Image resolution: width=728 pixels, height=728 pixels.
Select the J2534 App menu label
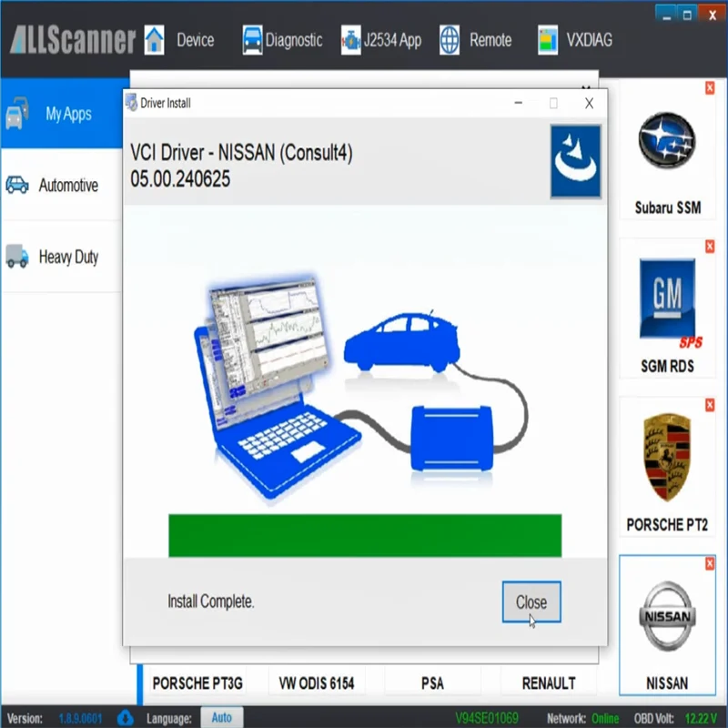(x=393, y=40)
